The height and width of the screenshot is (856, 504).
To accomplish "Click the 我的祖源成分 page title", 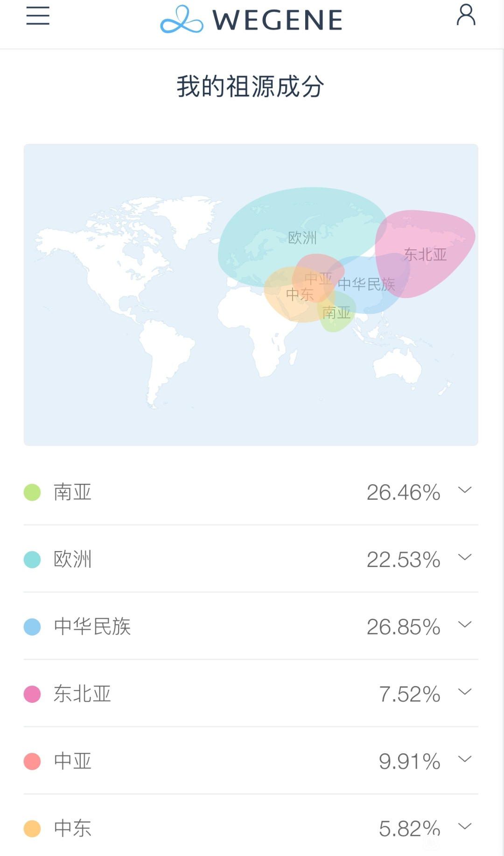I will [x=251, y=86].
